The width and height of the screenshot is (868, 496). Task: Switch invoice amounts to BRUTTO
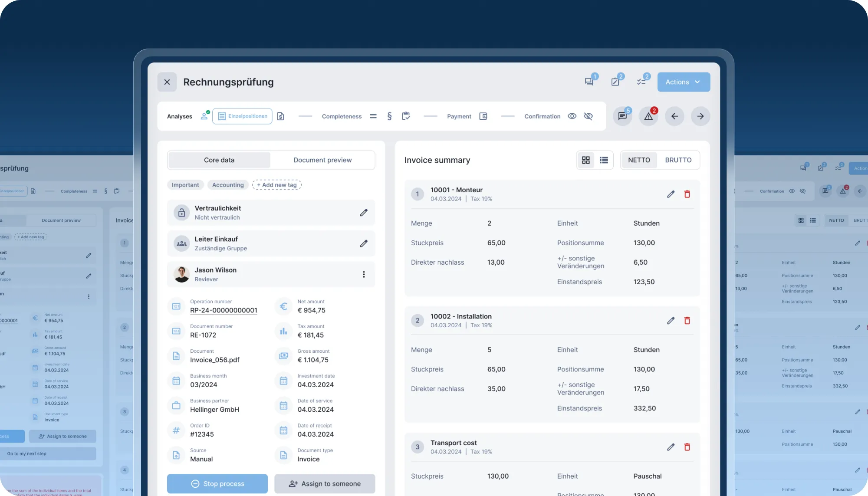678,160
